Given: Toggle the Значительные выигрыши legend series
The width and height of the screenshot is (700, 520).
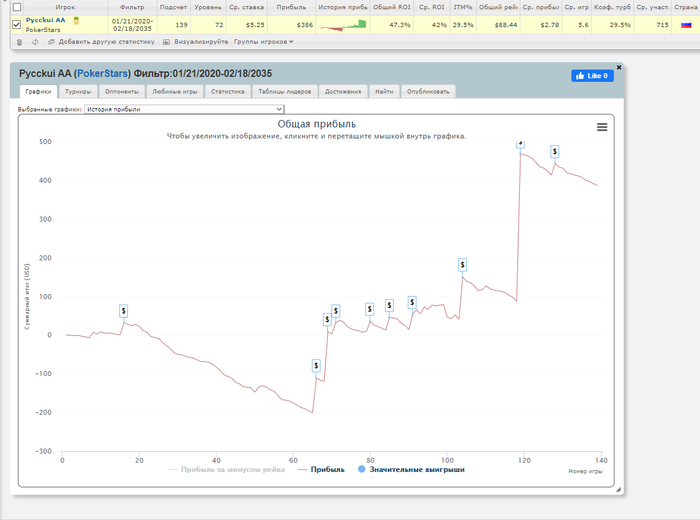Looking at the screenshot, I should click(x=411, y=470).
